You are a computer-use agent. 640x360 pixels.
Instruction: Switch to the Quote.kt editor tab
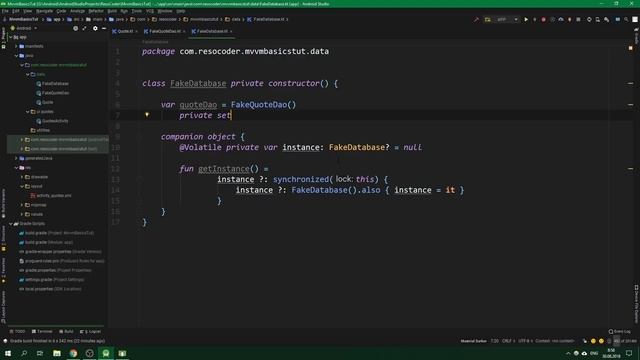point(125,31)
